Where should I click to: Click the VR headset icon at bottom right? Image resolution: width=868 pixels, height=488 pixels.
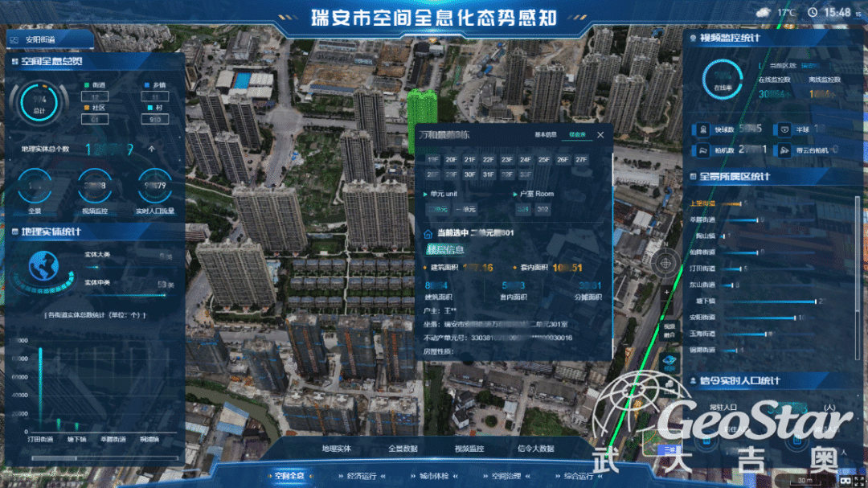[845, 480]
